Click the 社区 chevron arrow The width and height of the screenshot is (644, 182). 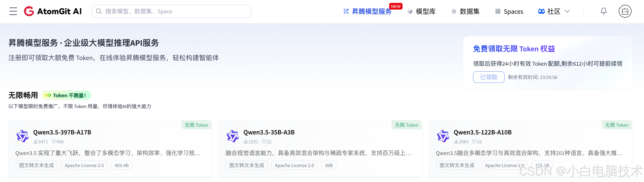coord(567,11)
